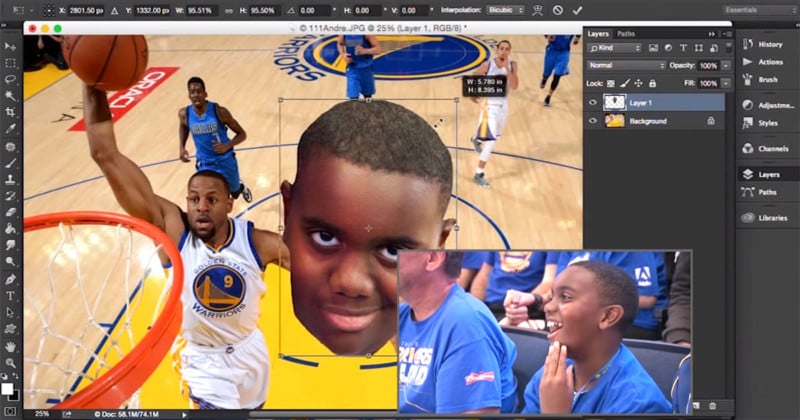Collapse the Layers panel with double arrows
The image size is (800, 420).
pyautogui.click(x=711, y=34)
